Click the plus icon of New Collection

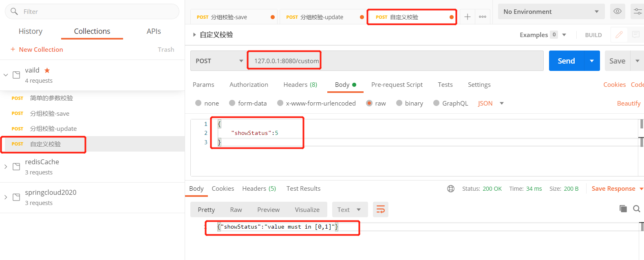pos(13,49)
